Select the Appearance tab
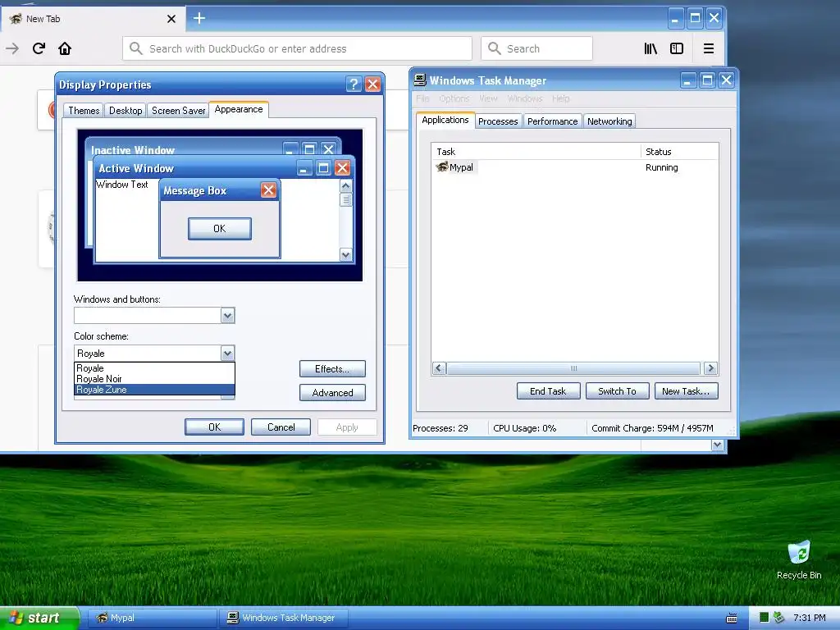This screenshot has height=630, width=840. click(239, 109)
